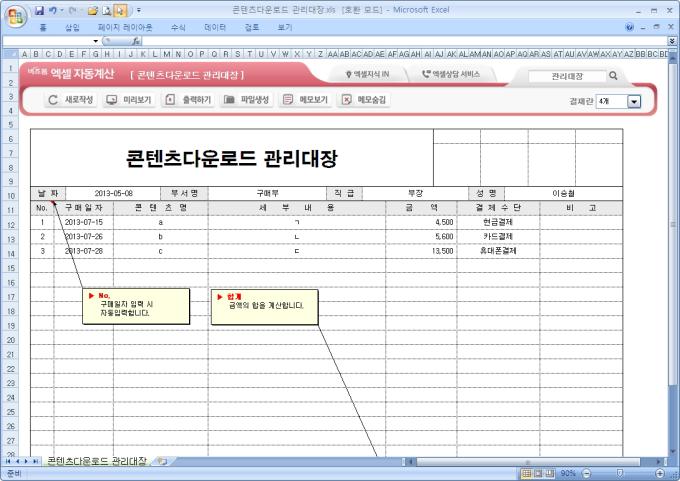Open the 보기 ribbon tab
Screen dimensions: 680x481
284,27
